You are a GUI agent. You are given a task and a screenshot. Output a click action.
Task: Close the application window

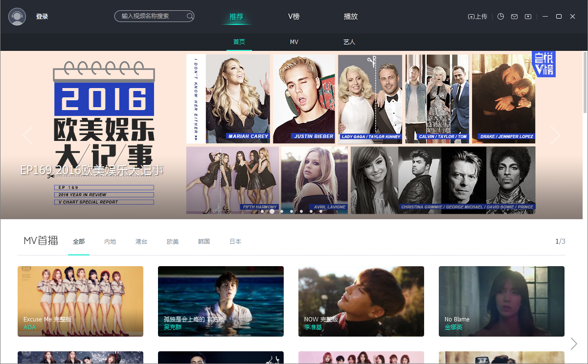[x=572, y=17]
